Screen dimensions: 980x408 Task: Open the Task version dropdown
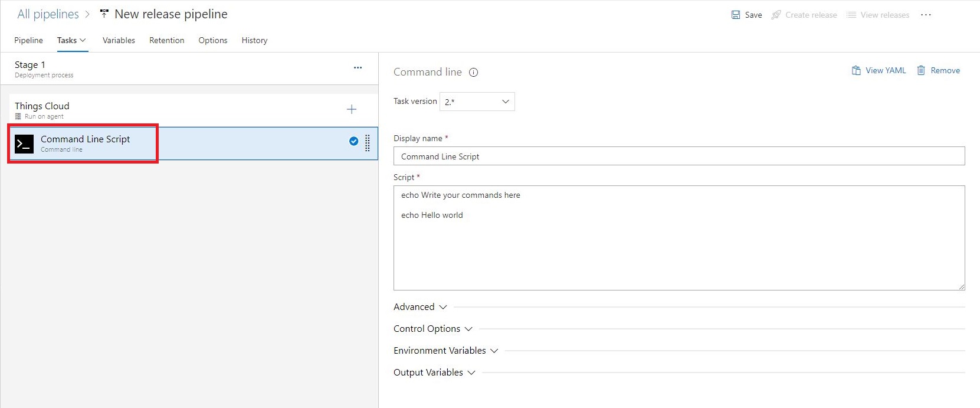[x=477, y=102]
